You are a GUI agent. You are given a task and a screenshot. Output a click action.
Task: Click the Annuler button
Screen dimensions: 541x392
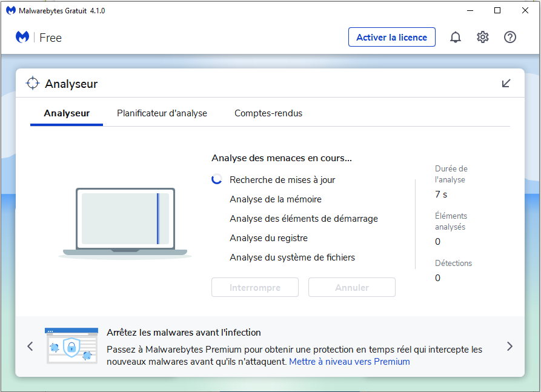click(x=352, y=287)
